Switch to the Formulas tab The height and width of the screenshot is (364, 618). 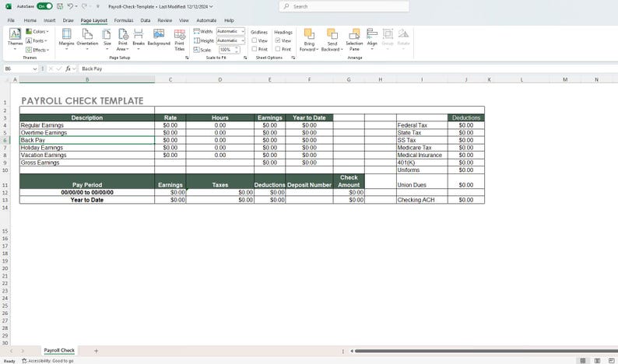123,20
